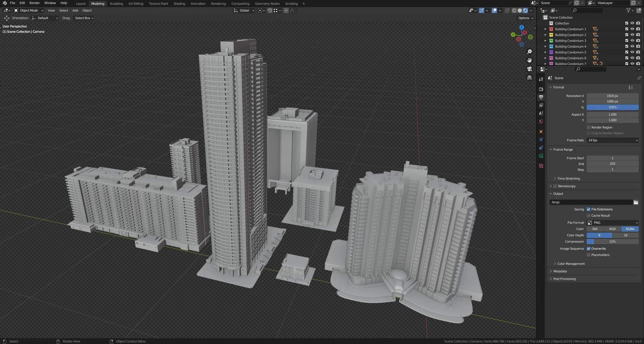Screen dimensions: 644x344
Task: Enable the Placeholders checkbox
Action: 588,255
